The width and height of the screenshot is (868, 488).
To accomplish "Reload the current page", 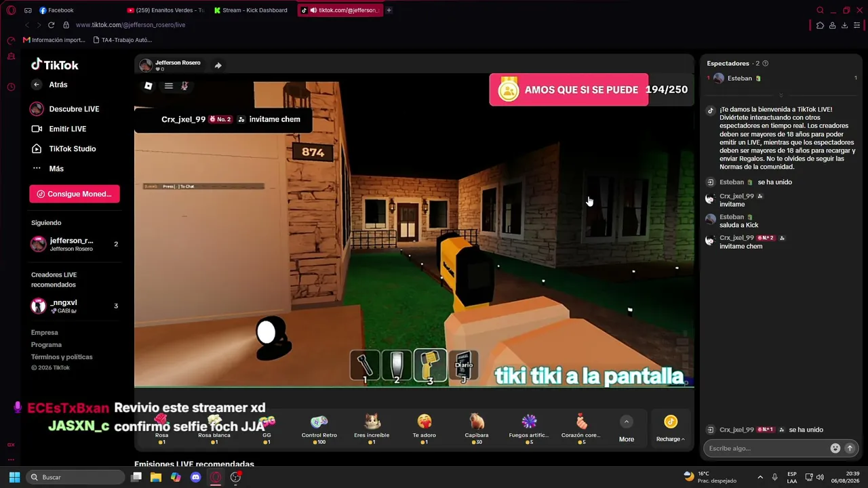I will click(x=51, y=25).
